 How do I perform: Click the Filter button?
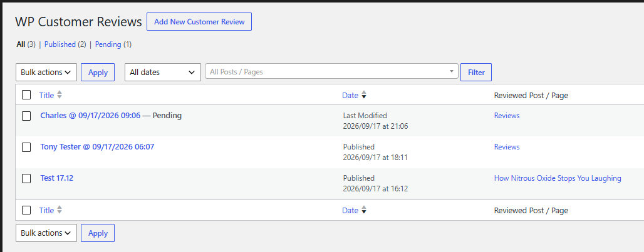pyautogui.click(x=476, y=72)
